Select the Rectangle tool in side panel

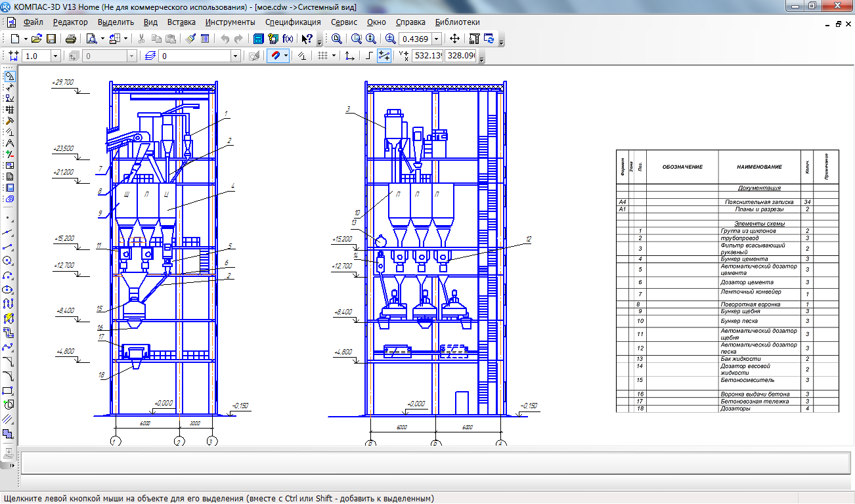(x=9, y=390)
